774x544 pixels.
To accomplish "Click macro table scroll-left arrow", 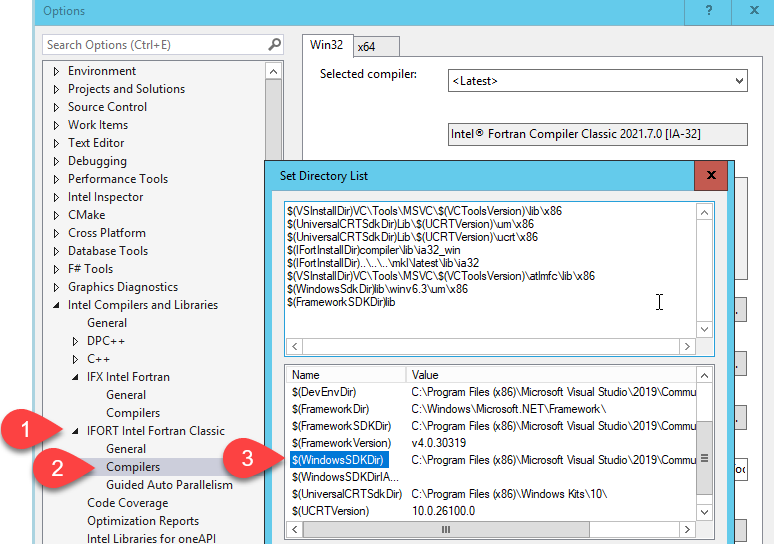I will click(295, 530).
